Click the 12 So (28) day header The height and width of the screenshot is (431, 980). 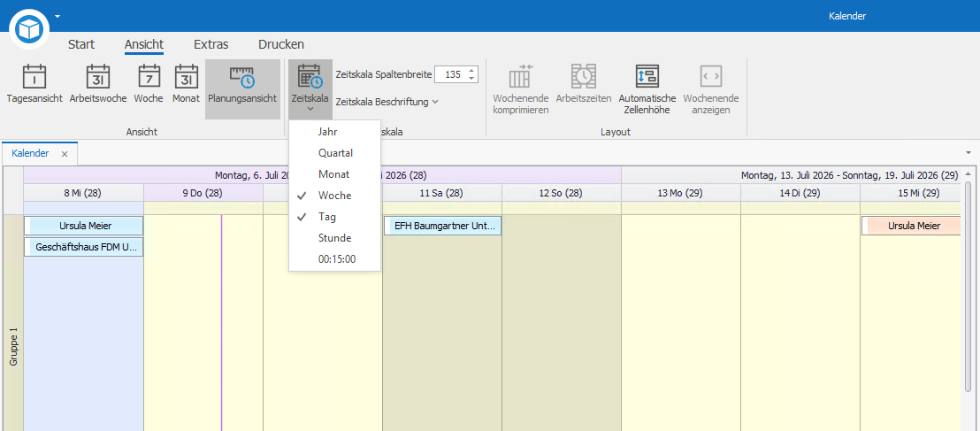[562, 193]
